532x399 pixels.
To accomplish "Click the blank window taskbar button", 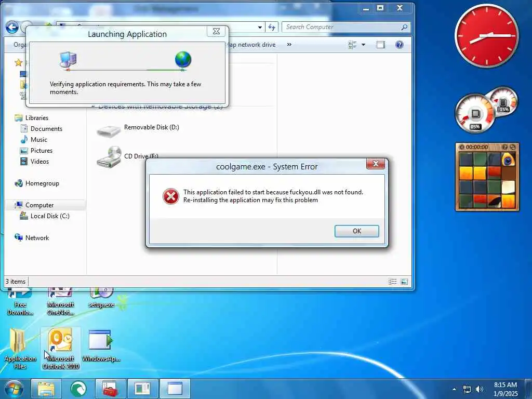I will click(175, 389).
